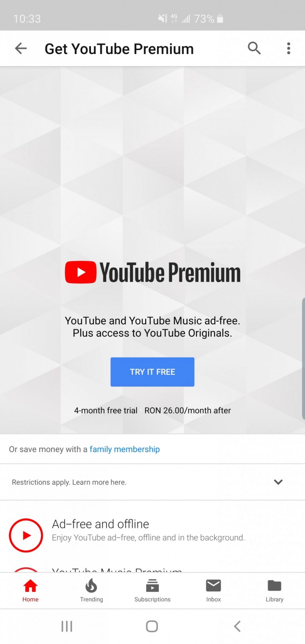The width and height of the screenshot is (305, 644).
Task: Open Inbox via the envelope icon
Action: pos(213,586)
